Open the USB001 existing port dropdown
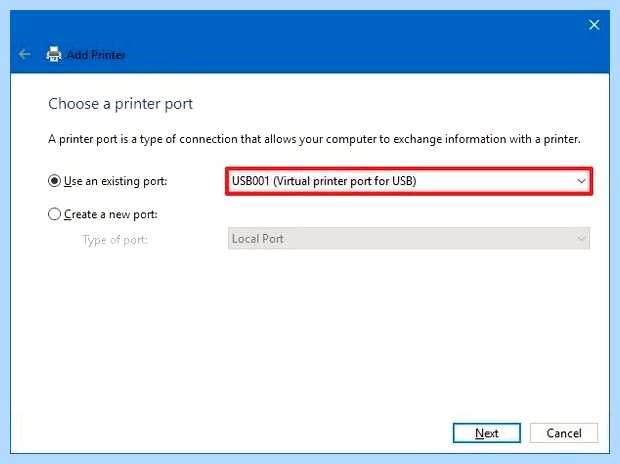 tap(409, 181)
